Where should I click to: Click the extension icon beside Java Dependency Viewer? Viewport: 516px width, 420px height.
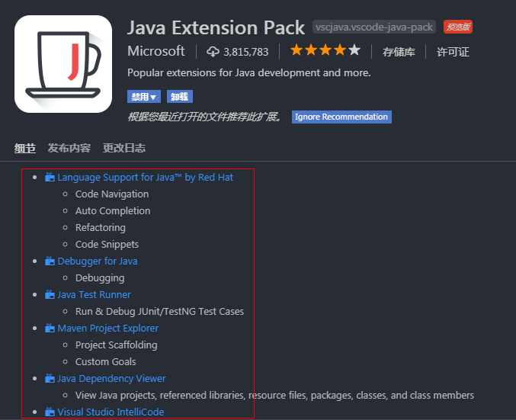[x=50, y=379]
